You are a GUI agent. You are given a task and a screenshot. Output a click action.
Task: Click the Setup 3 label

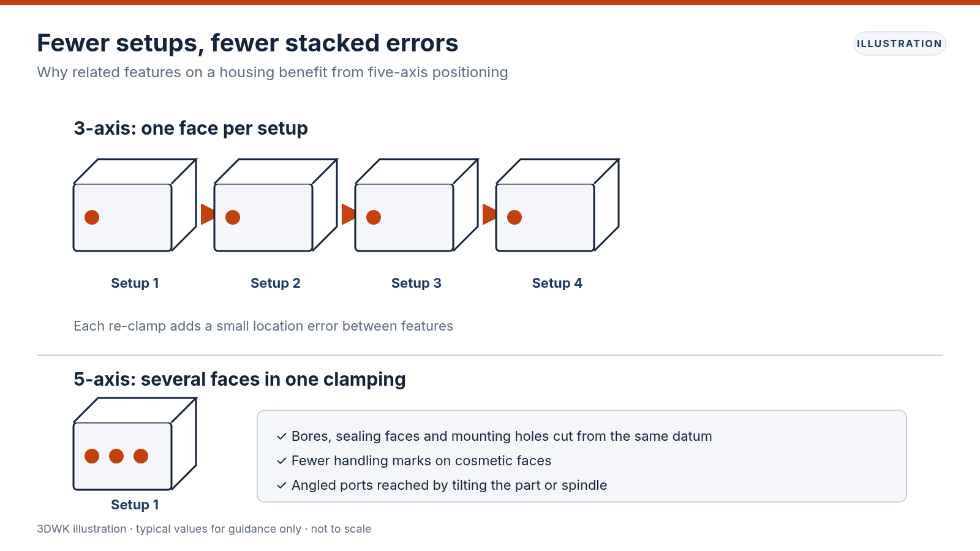(417, 283)
